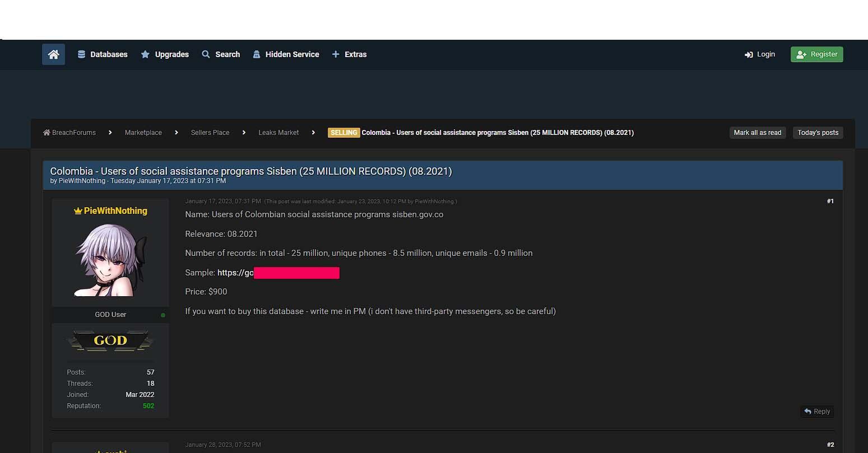Click the GOD rank badge image
The width and height of the screenshot is (868, 453).
coord(110,340)
